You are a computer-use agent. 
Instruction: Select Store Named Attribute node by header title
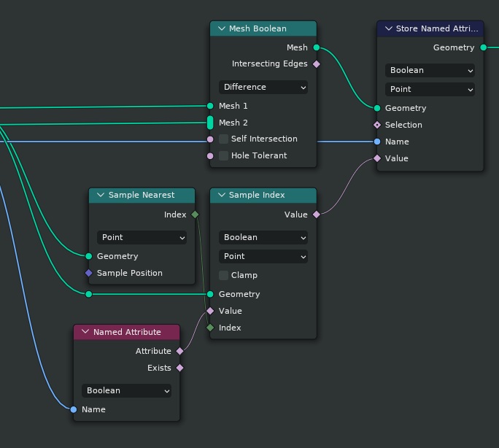[437, 28]
